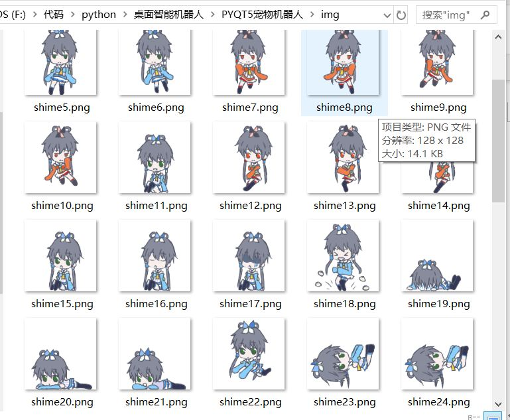Click the shime24.png file name
This screenshot has width=510, height=420.
(439, 403)
